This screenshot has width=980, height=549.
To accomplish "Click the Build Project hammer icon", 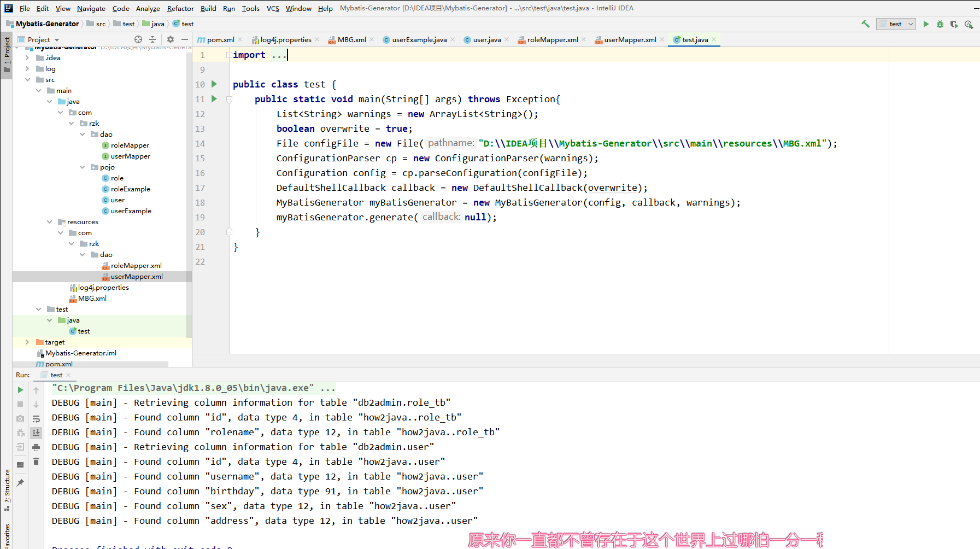I will [865, 24].
